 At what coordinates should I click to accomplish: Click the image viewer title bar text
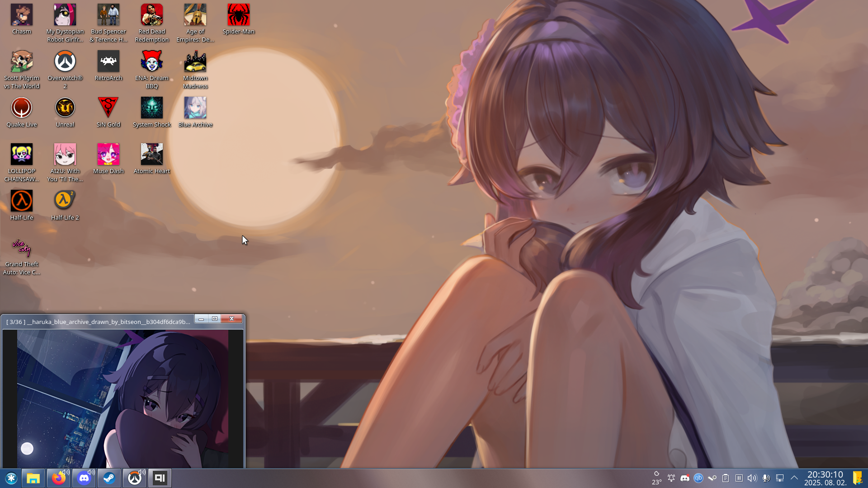click(x=98, y=322)
